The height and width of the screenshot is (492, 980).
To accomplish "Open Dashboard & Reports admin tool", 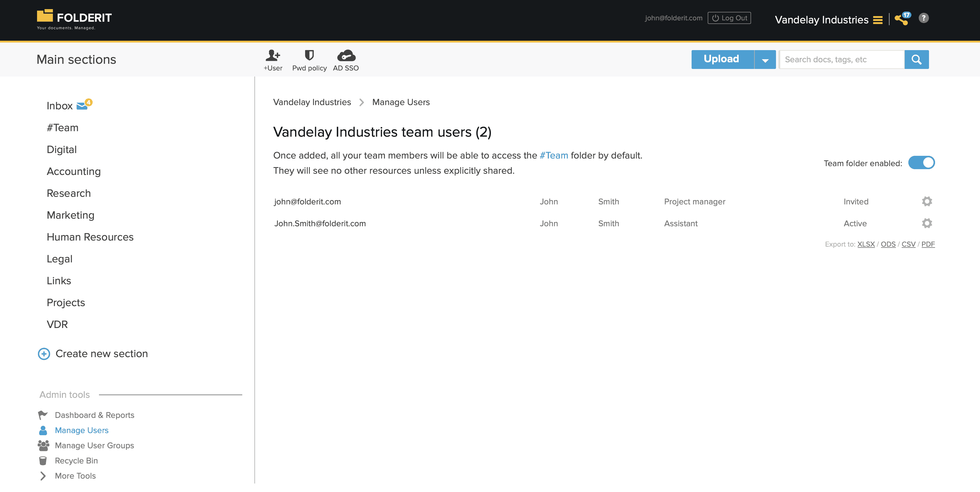I will click(x=94, y=415).
